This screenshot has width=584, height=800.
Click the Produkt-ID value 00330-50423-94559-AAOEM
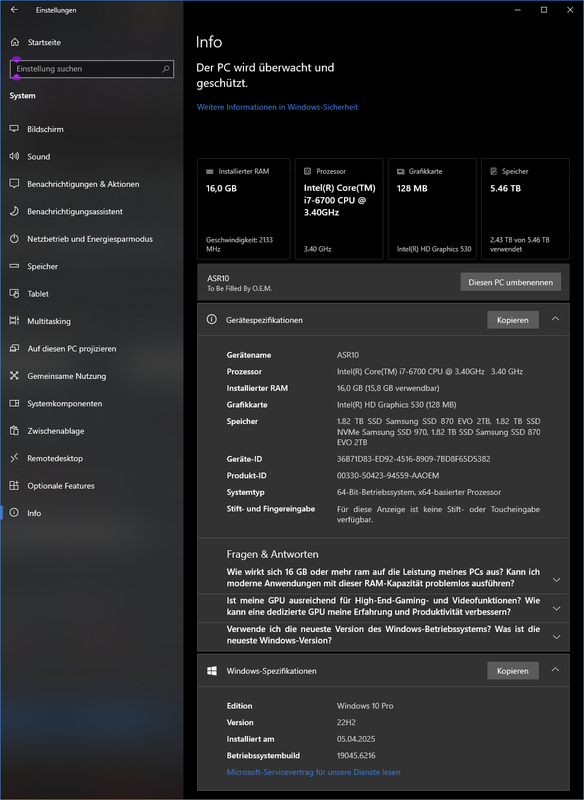388,476
